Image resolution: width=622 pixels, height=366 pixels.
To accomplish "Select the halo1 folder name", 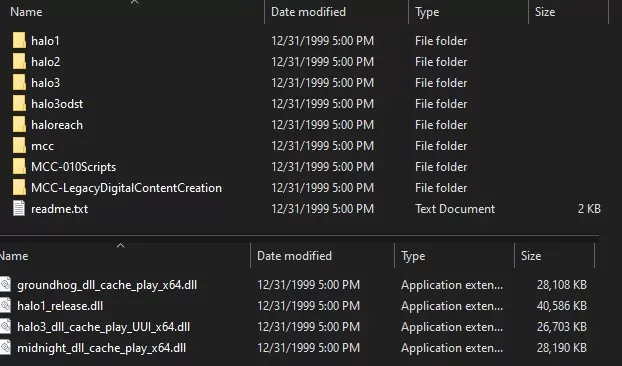I will (45, 41).
